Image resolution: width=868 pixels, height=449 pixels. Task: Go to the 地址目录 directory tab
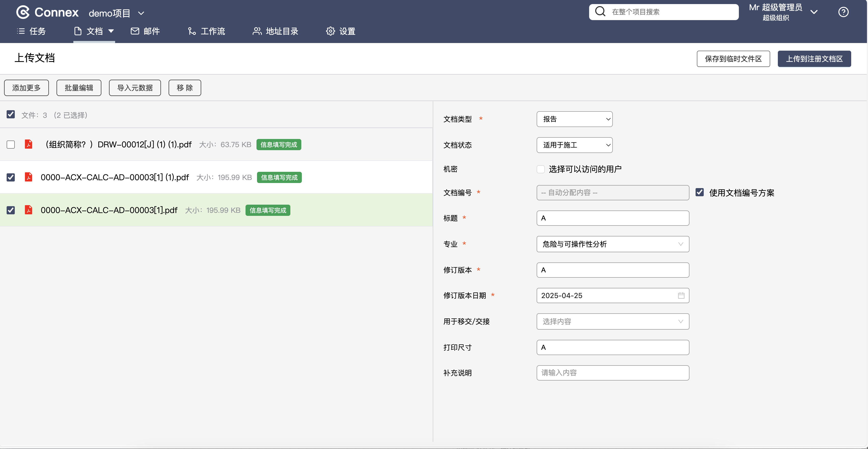pos(275,31)
